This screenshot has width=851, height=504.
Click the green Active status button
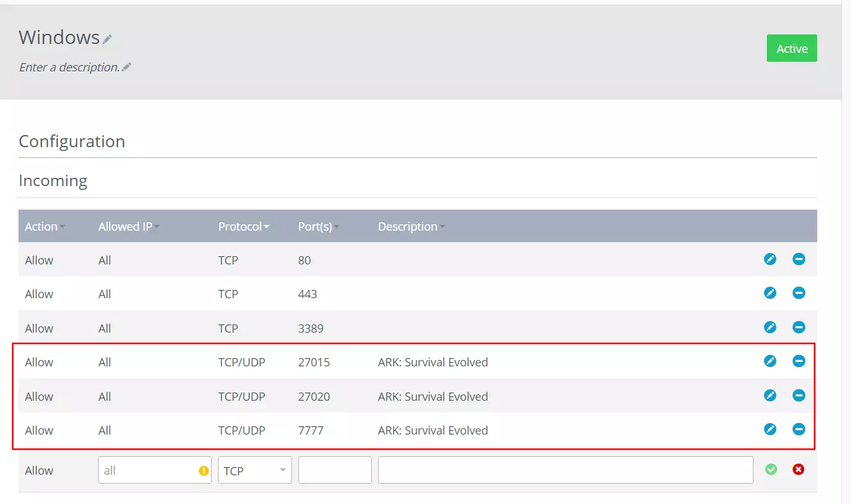(x=792, y=49)
